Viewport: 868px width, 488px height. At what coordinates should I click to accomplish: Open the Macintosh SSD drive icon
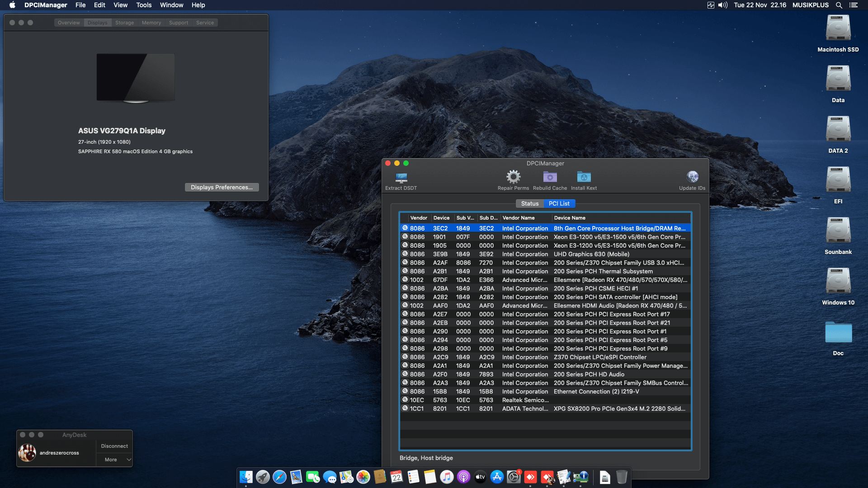[x=838, y=28]
